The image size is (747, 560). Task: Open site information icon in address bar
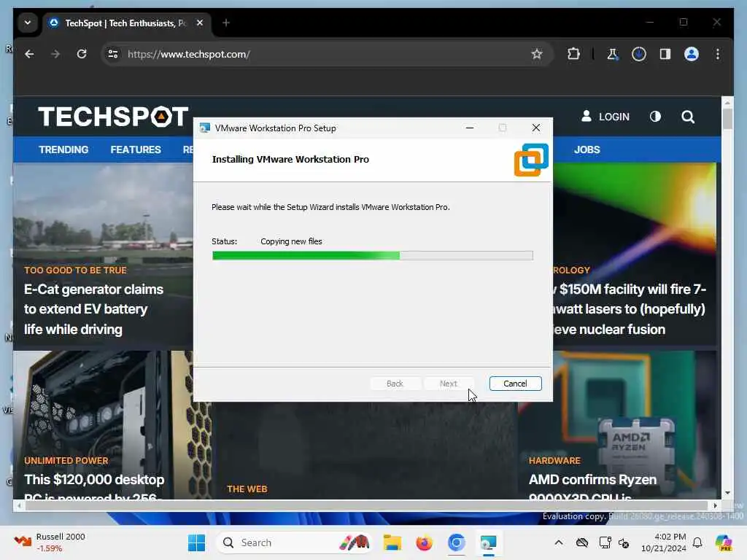pos(113,54)
